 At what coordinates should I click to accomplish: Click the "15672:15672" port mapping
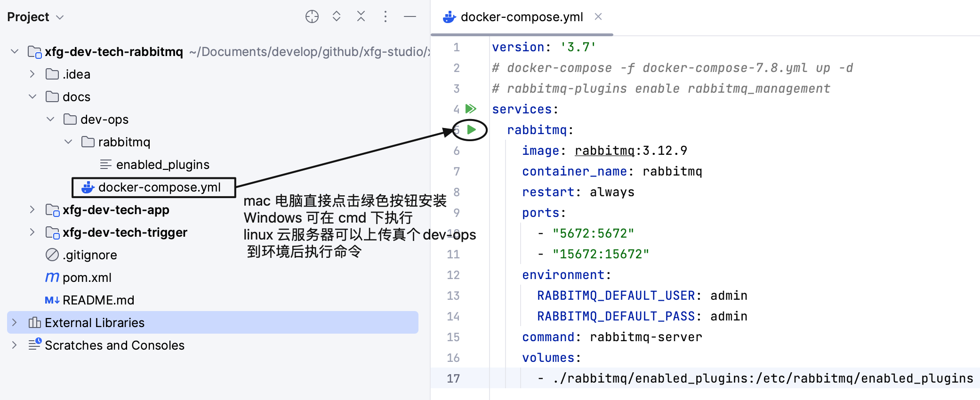click(601, 254)
